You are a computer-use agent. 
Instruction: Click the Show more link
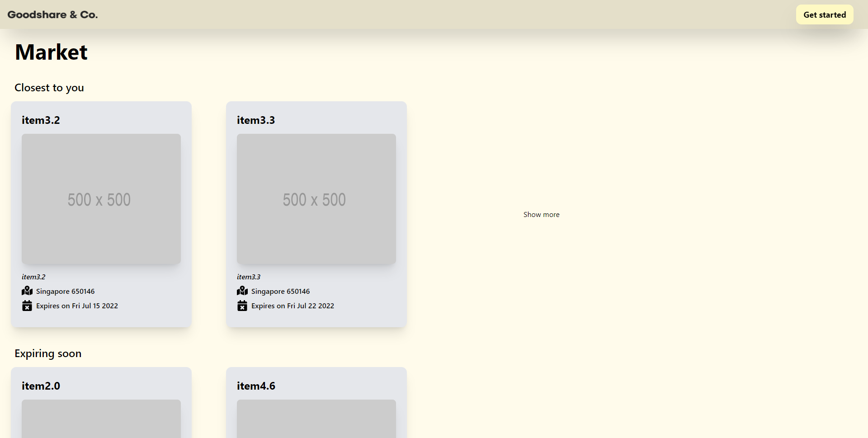pyautogui.click(x=541, y=214)
